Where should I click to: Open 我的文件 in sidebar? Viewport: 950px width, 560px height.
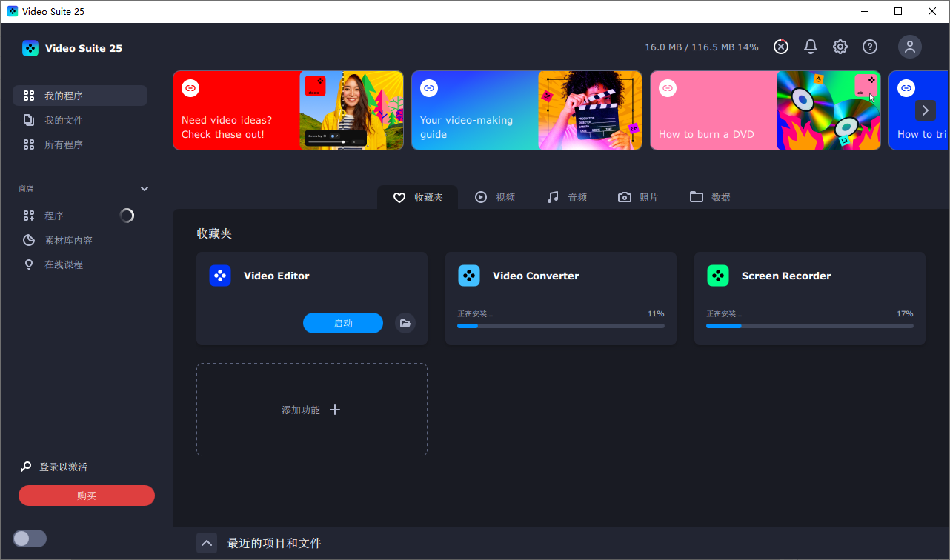(80, 120)
